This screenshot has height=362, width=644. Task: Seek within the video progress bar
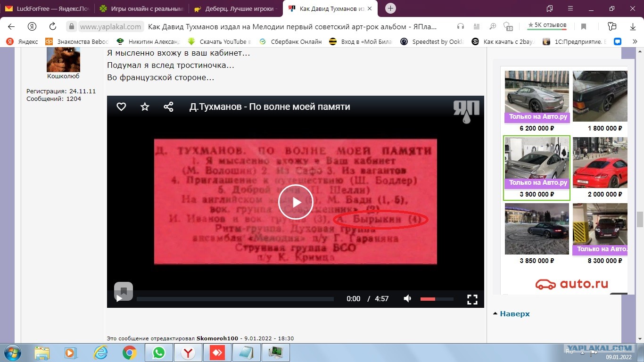[235, 299]
